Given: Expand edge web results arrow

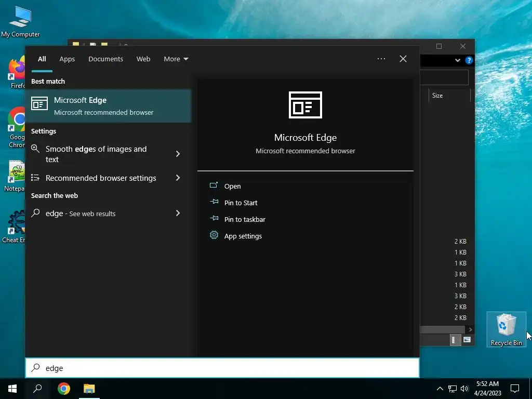Looking at the screenshot, I should pos(178,213).
